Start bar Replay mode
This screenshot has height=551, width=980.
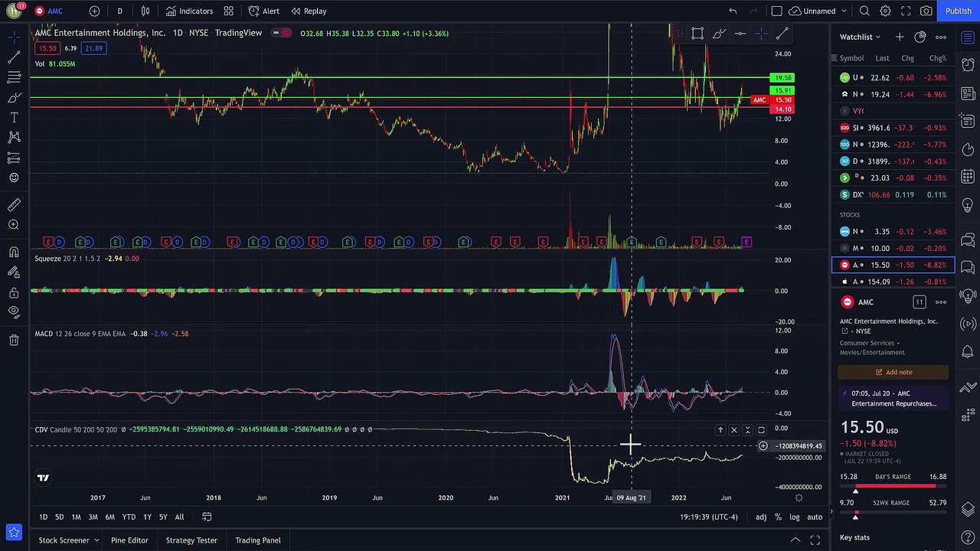309,11
